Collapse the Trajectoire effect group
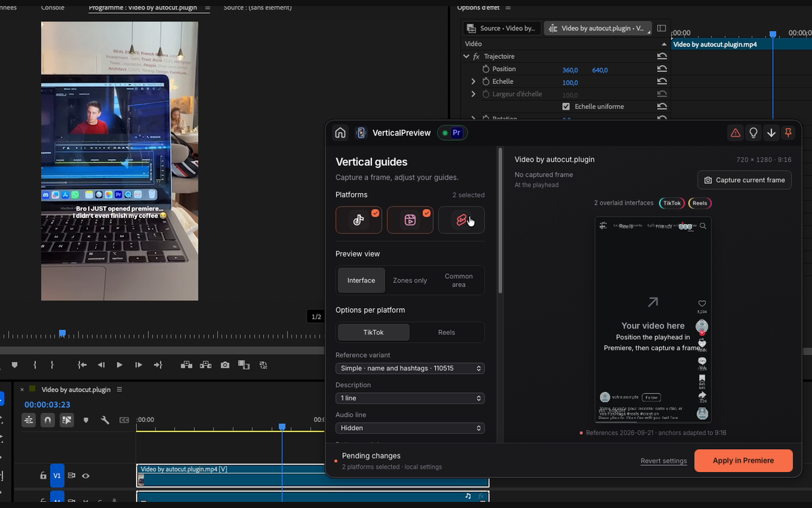The width and height of the screenshot is (812, 508). [x=466, y=56]
